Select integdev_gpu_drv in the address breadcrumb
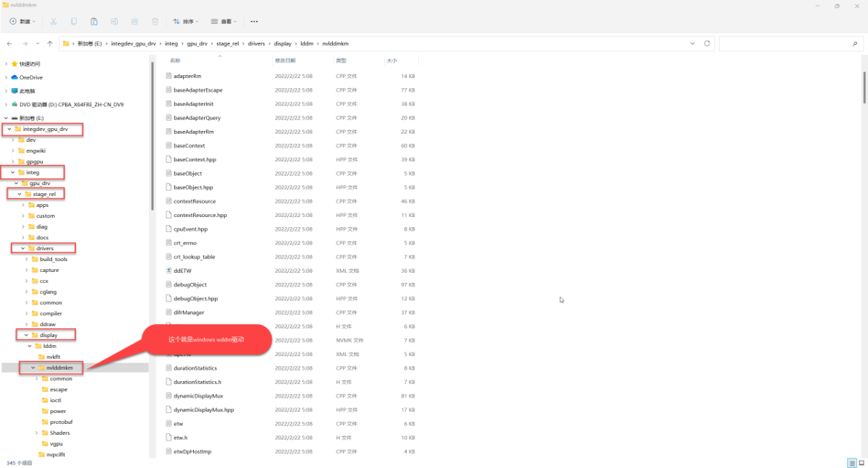The width and height of the screenshot is (868, 468). (x=133, y=43)
